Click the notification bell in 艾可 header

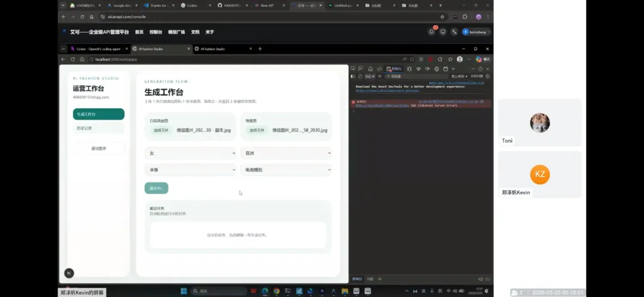tap(431, 31)
